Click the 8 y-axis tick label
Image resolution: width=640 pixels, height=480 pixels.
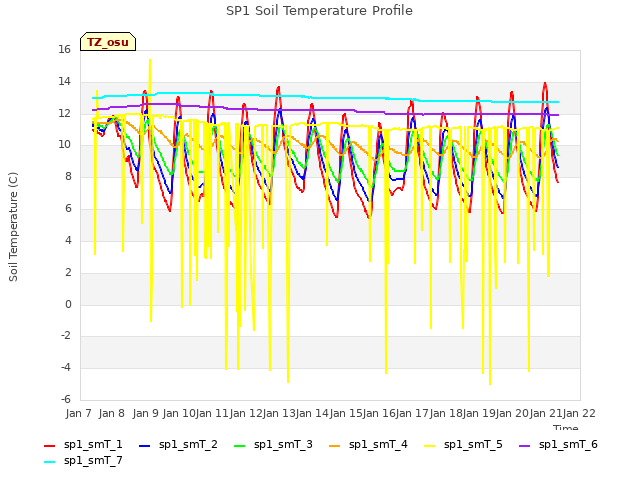click(68, 177)
